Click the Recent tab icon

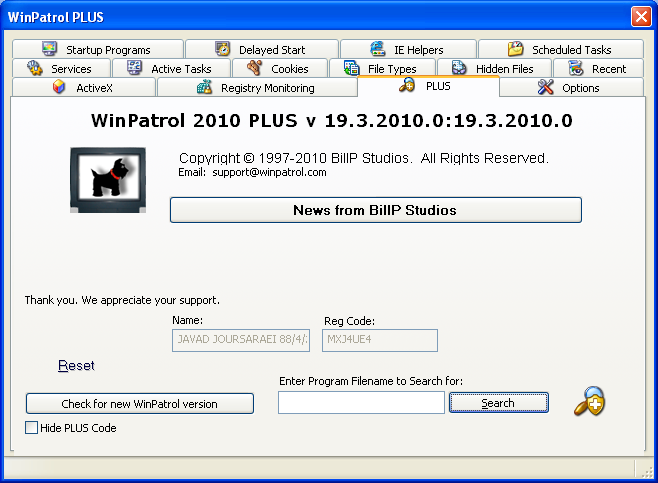point(576,68)
